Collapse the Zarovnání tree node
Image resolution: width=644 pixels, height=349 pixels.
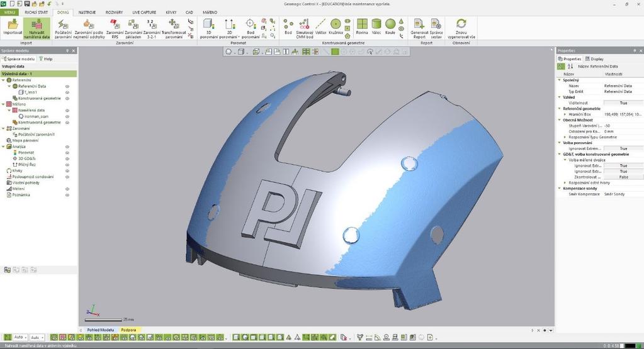tap(3, 128)
